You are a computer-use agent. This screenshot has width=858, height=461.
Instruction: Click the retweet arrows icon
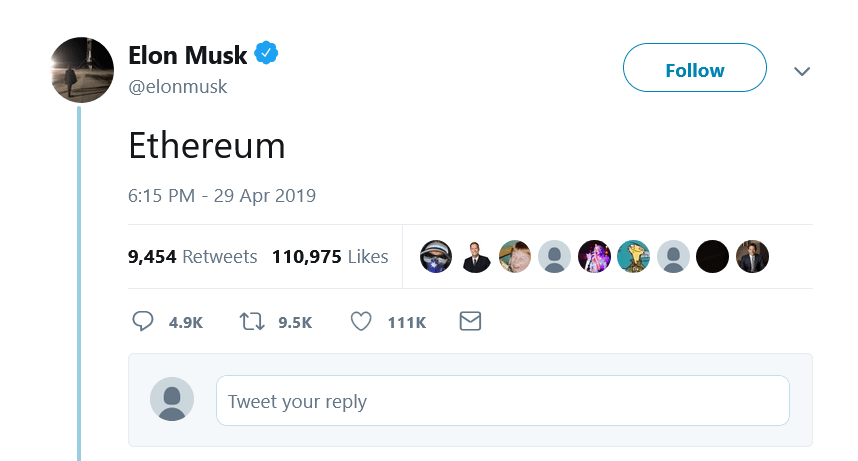[252, 322]
